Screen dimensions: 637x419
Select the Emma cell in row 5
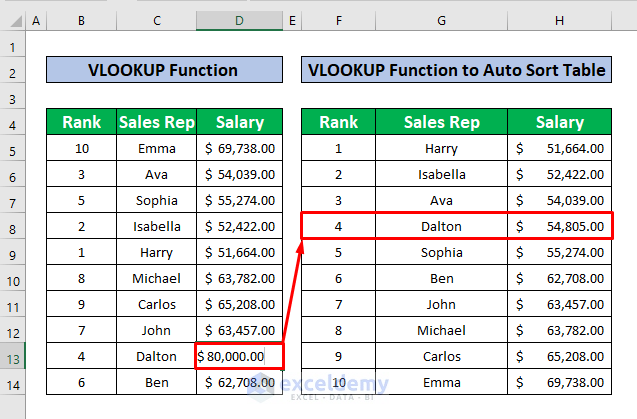[x=156, y=149]
